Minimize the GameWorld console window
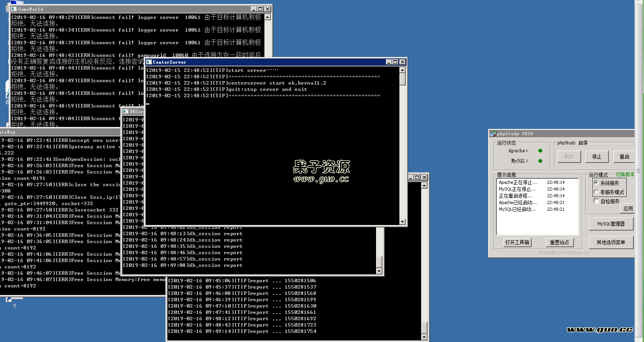The width and height of the screenshot is (644, 342). 254,9
